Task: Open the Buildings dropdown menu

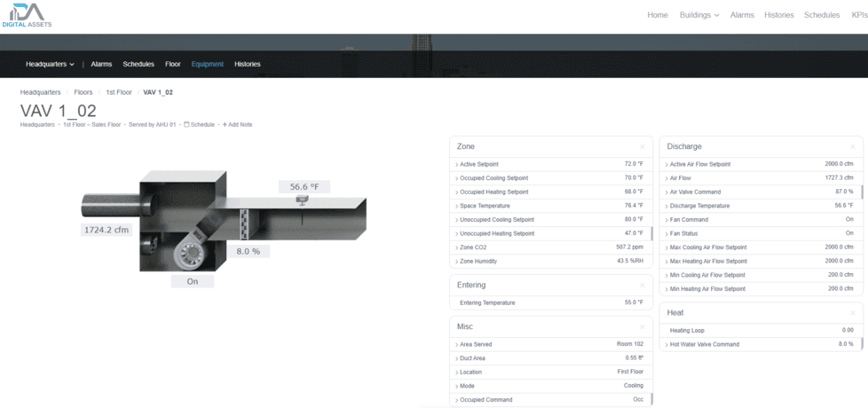Action: [x=699, y=15]
